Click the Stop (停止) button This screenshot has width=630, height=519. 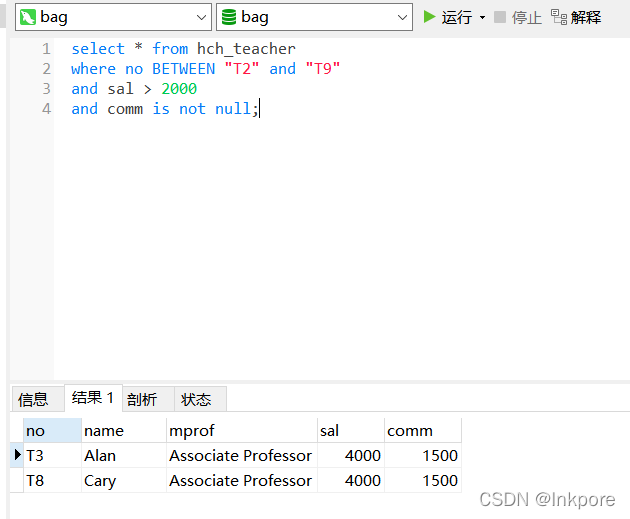point(518,17)
